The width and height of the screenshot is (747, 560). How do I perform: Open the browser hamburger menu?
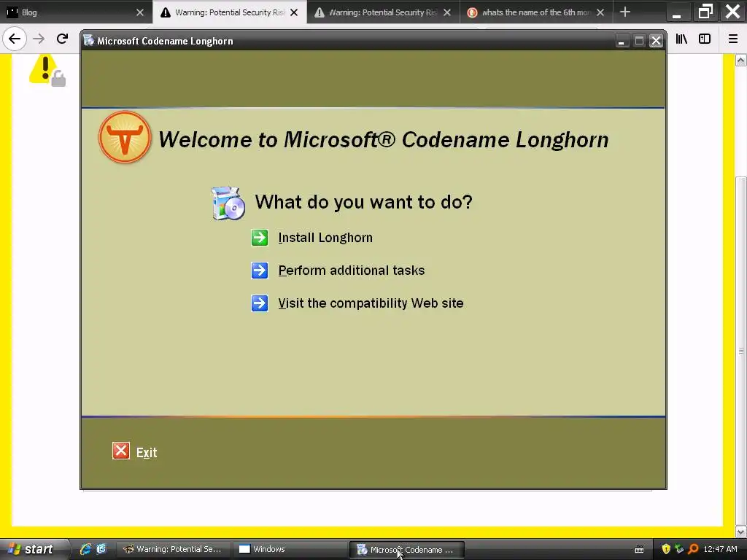pyautogui.click(x=733, y=39)
